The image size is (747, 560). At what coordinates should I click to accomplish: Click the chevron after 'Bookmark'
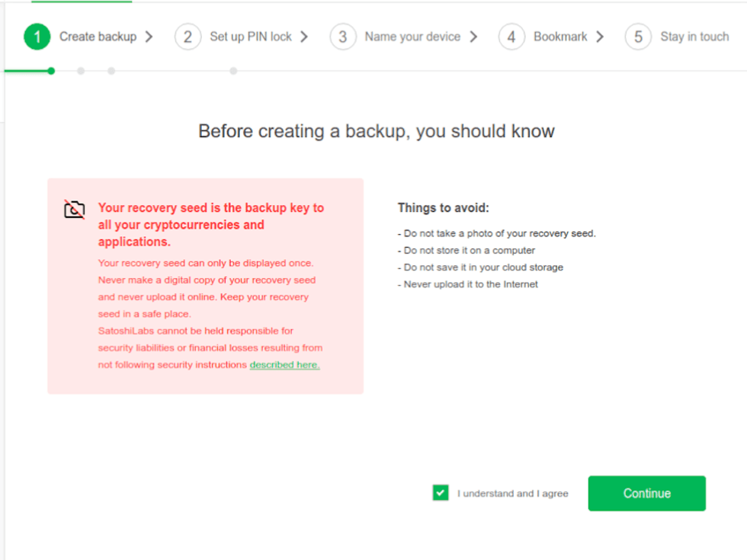pos(600,37)
